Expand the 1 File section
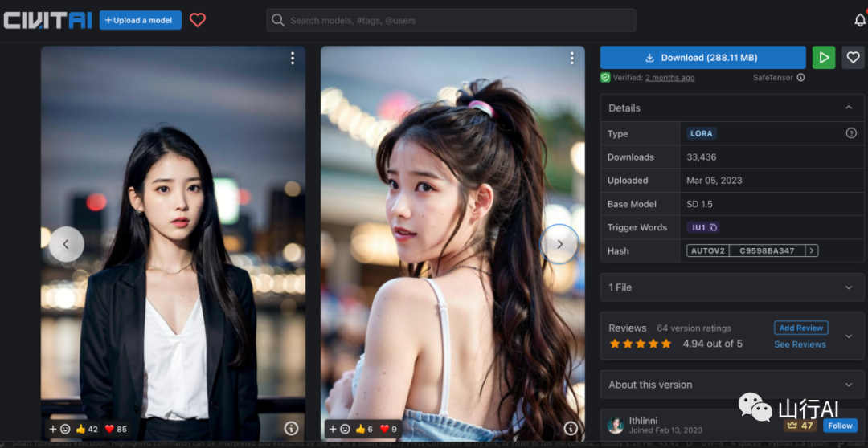This screenshot has width=868, height=448. 849,287
